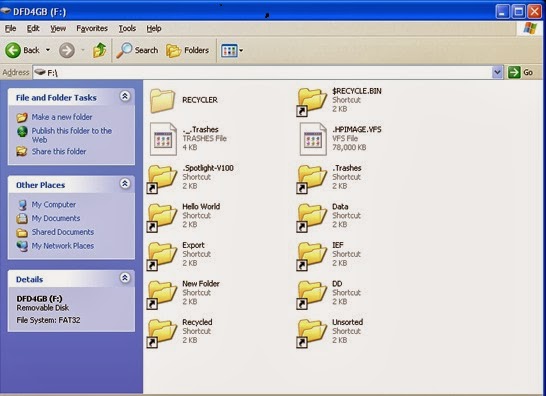This screenshot has height=396, width=546.
Task: Click inside the Address field showing F:\
Action: click(263, 72)
